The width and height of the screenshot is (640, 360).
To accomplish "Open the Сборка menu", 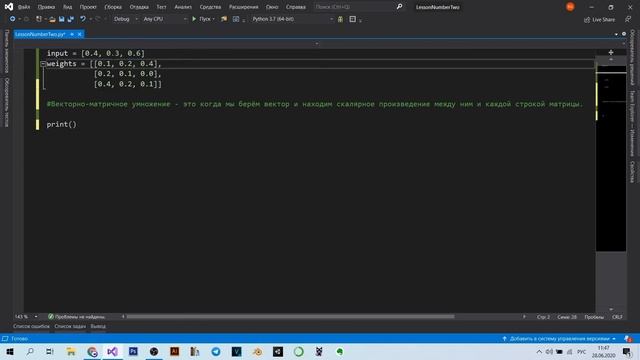I will [113, 7].
